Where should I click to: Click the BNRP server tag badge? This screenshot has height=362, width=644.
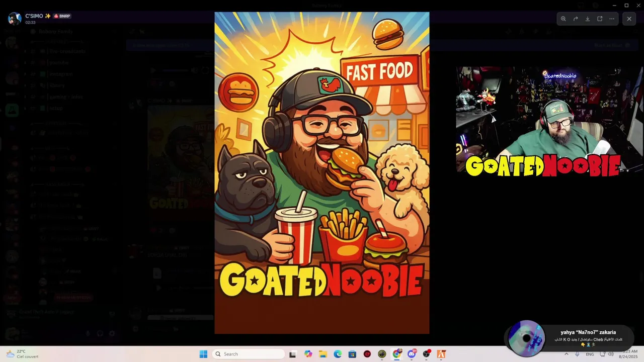62,16
